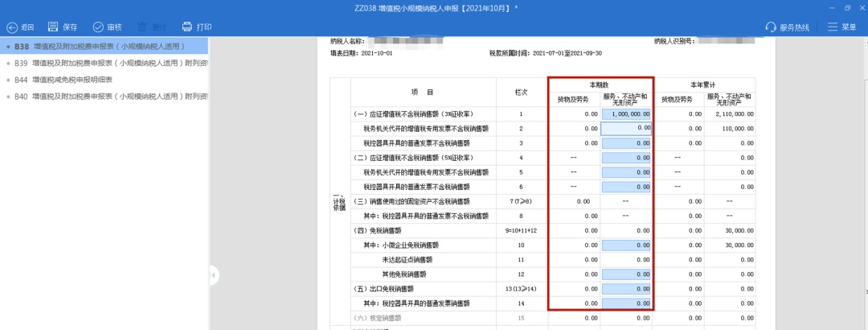Print the tax form via 打印
The height and width of the screenshot is (330, 868).
pyautogui.click(x=187, y=27)
